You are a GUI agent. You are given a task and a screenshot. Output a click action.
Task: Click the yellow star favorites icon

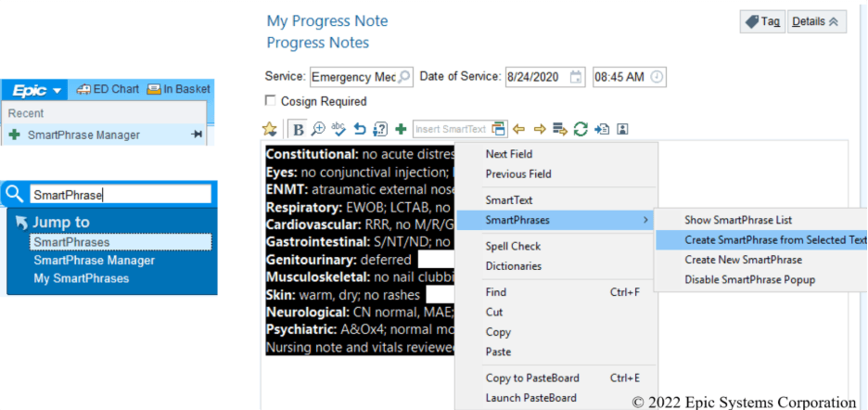pyautogui.click(x=270, y=129)
